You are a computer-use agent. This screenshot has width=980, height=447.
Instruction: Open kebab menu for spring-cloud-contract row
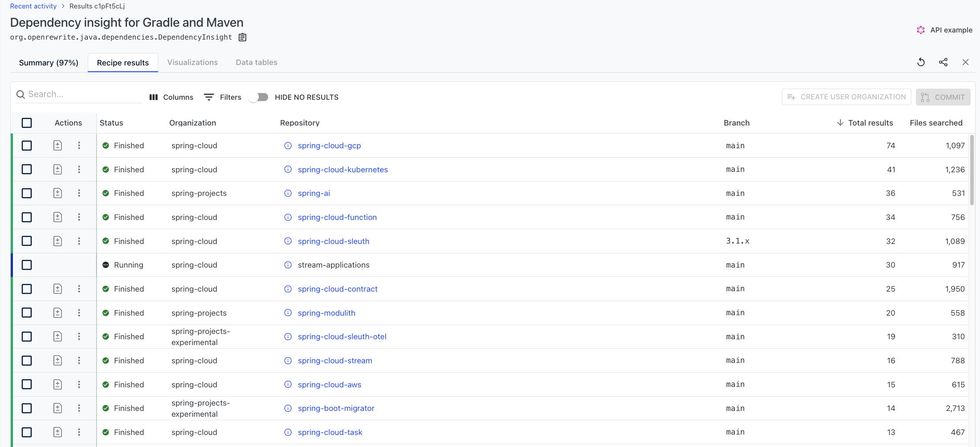click(79, 289)
